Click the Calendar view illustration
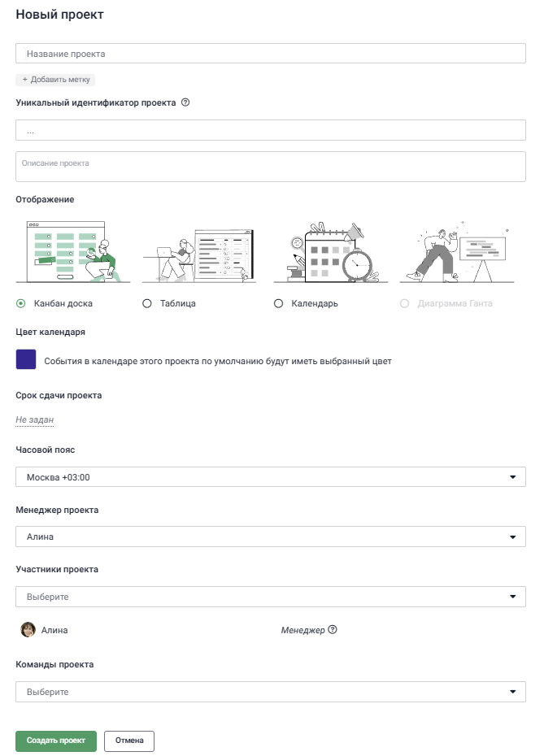 pyautogui.click(x=331, y=252)
